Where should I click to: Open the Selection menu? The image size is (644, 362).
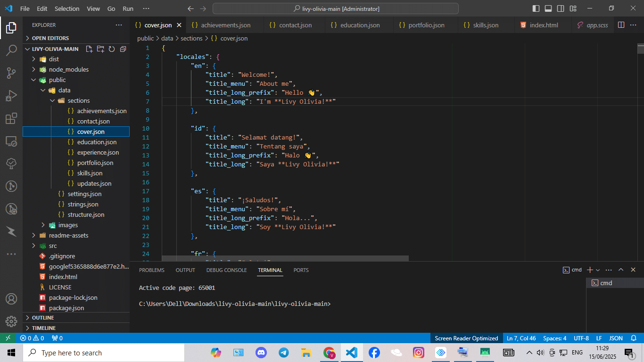pyautogui.click(x=67, y=8)
